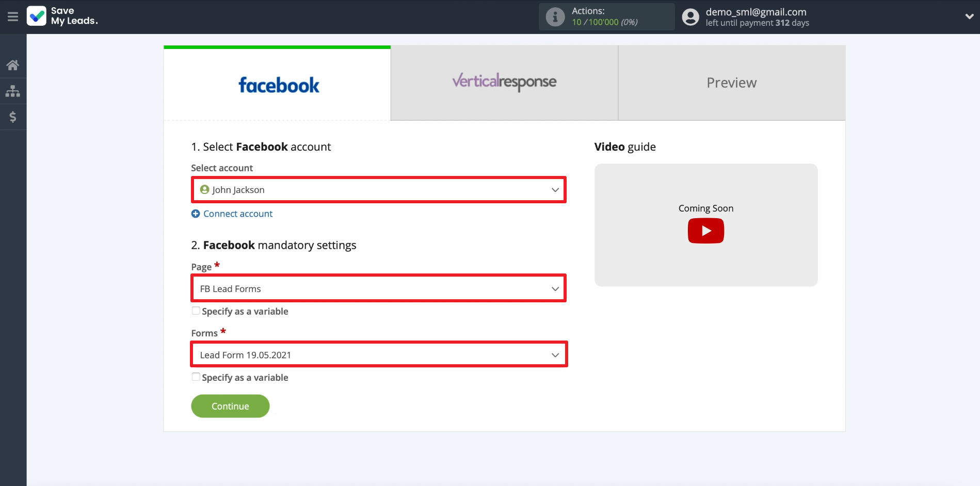
Task: Click the Save My Leads logo
Action: [x=62, y=16]
